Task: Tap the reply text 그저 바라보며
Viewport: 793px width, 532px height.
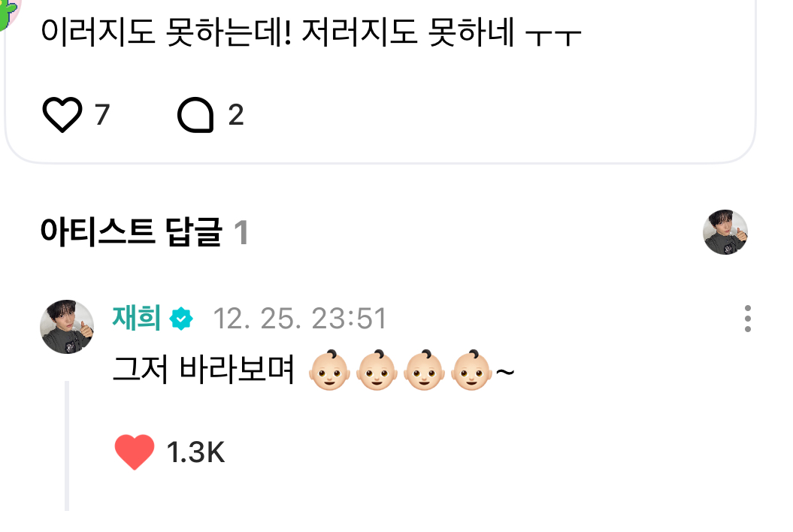Action: (203, 369)
